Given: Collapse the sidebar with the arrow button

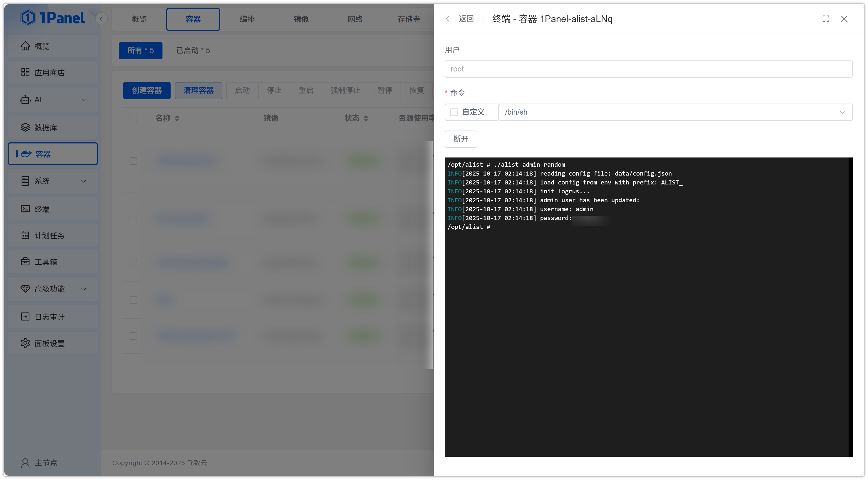Looking at the screenshot, I should tap(101, 19).
